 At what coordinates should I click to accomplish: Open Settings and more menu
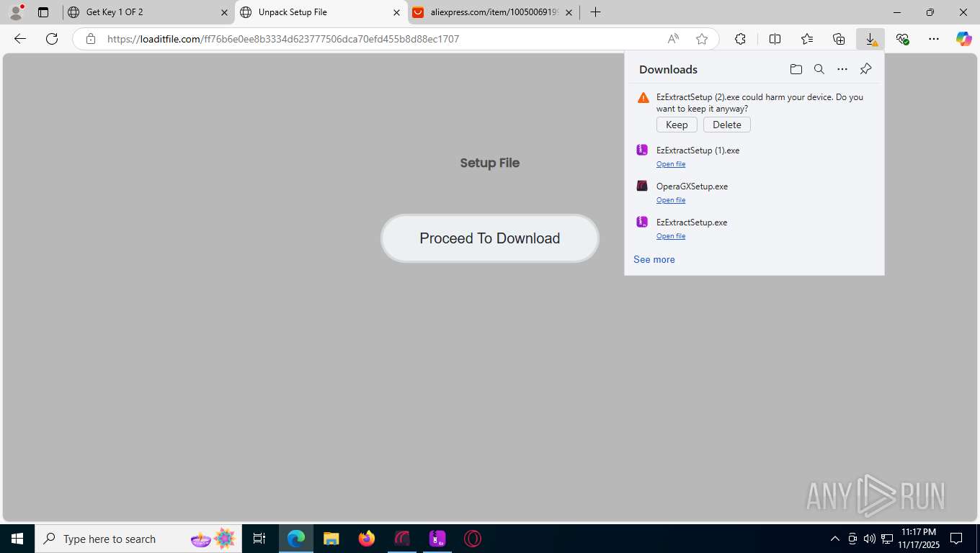point(934,39)
